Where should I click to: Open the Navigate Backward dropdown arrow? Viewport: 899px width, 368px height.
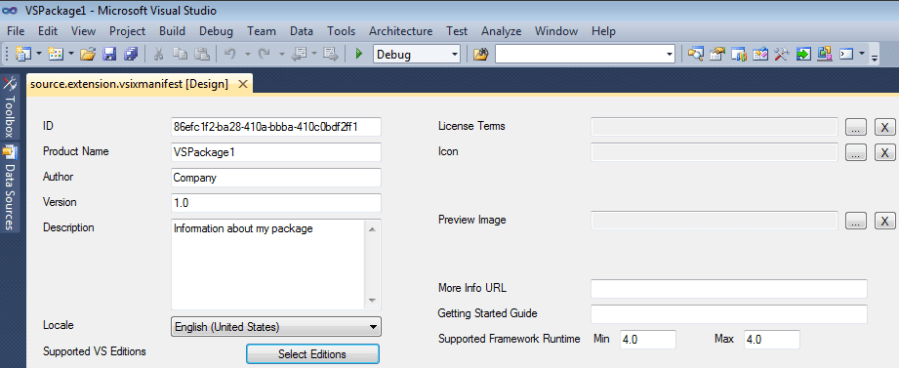(314, 54)
